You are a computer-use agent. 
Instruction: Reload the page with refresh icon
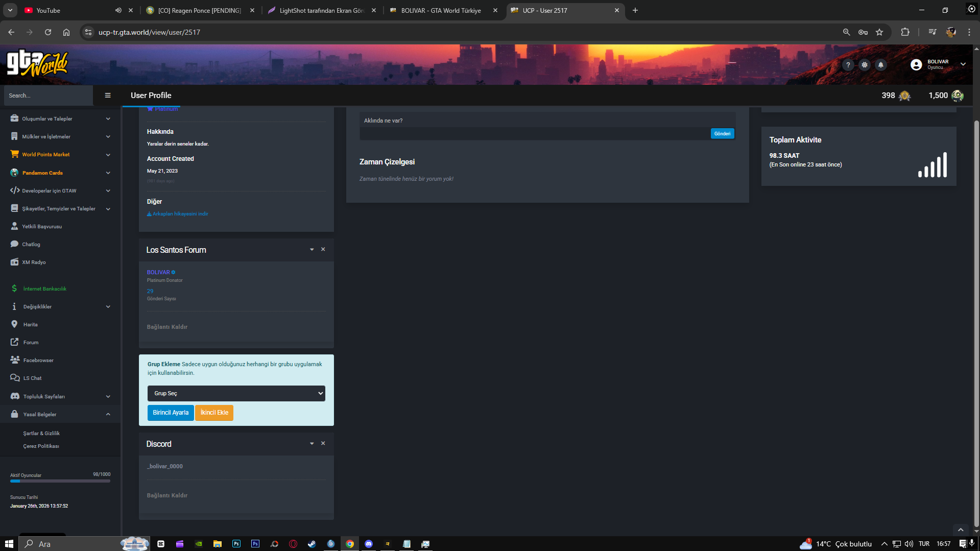48,32
